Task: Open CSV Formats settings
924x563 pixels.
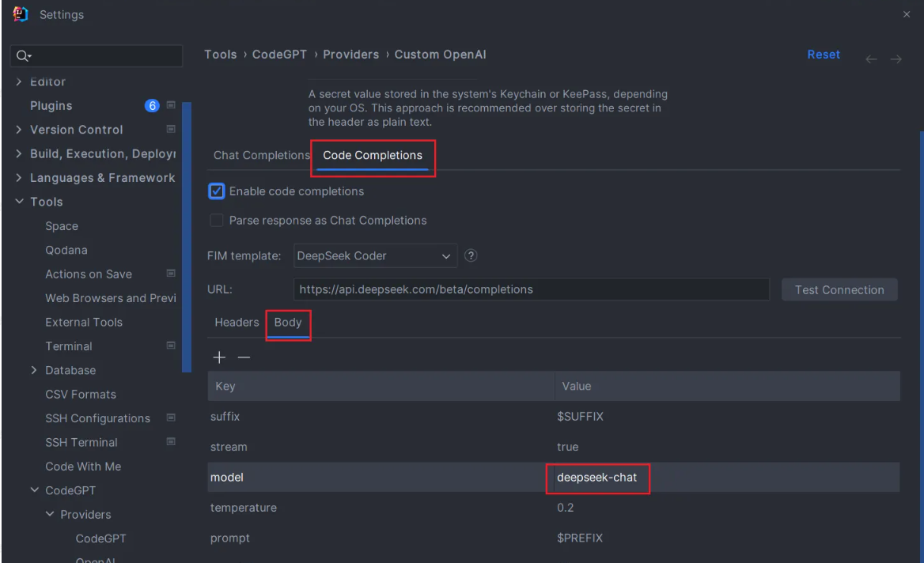Action: pos(81,394)
